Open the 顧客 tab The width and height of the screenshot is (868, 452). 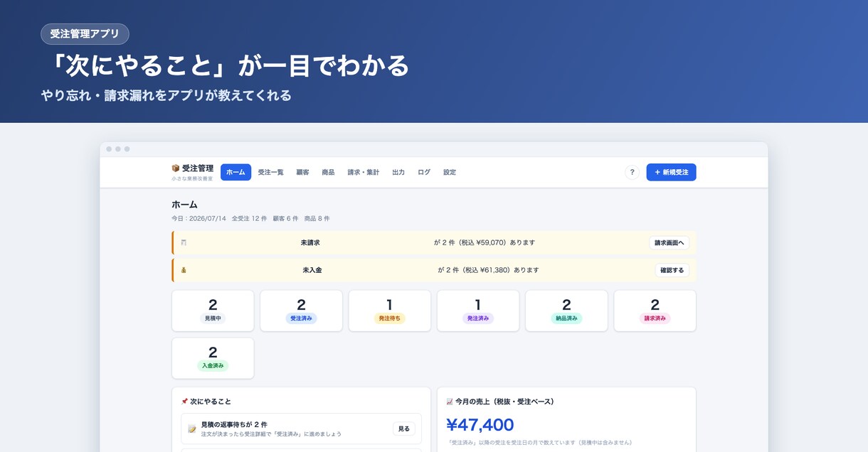302,172
